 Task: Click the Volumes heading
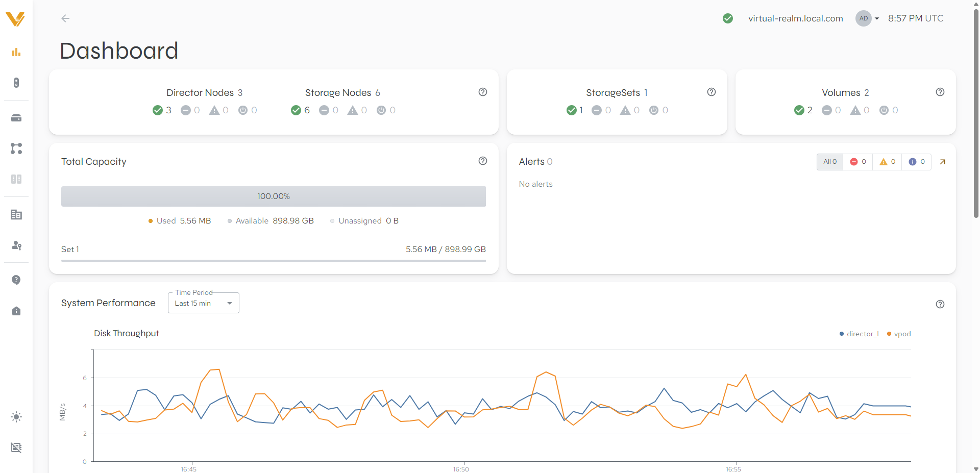(x=841, y=92)
